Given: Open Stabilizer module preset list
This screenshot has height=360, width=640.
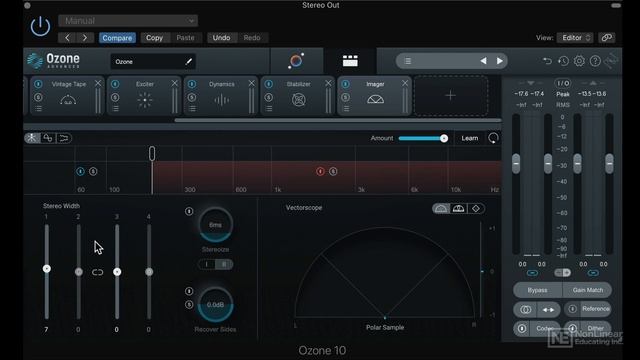Looking at the screenshot, I should (x=269, y=109).
